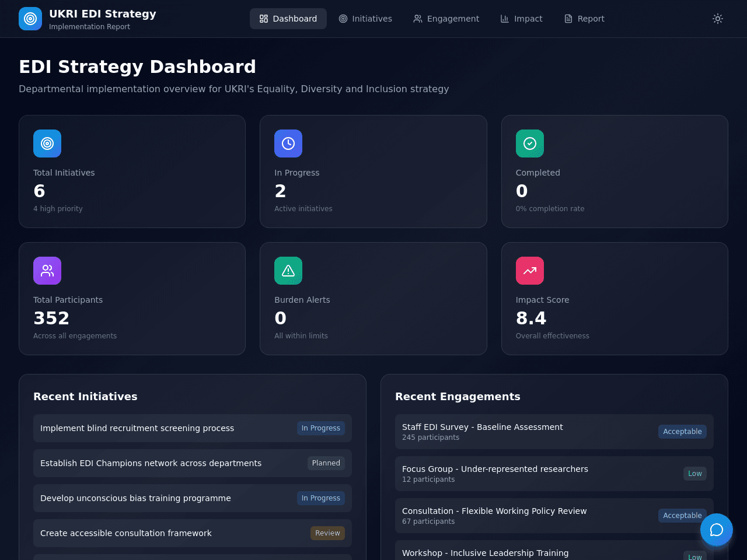Click the '4 high priority' text
The height and width of the screenshot is (560, 747).
(x=58, y=209)
